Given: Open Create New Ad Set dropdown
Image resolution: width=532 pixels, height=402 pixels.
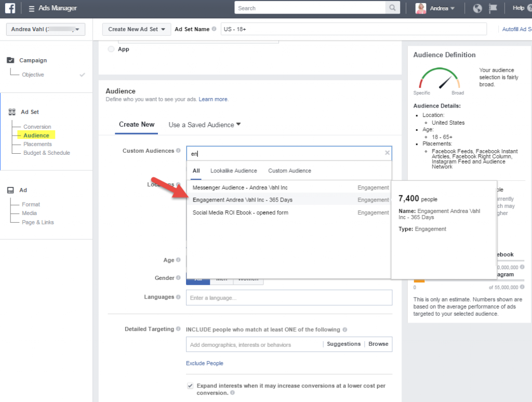Looking at the screenshot, I should [137, 29].
